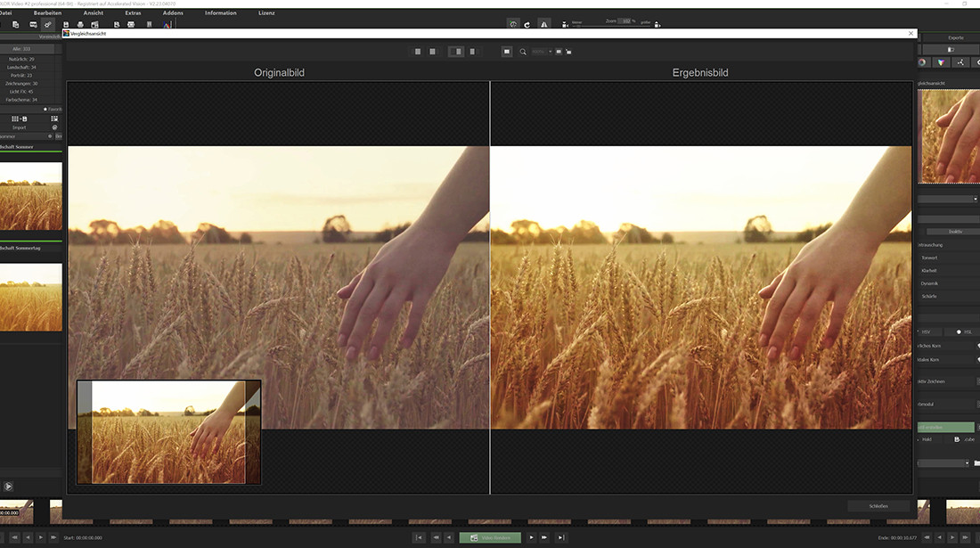The width and height of the screenshot is (980, 548).
Task: Click the histogram icon in the toolbar
Action: [x=166, y=24]
